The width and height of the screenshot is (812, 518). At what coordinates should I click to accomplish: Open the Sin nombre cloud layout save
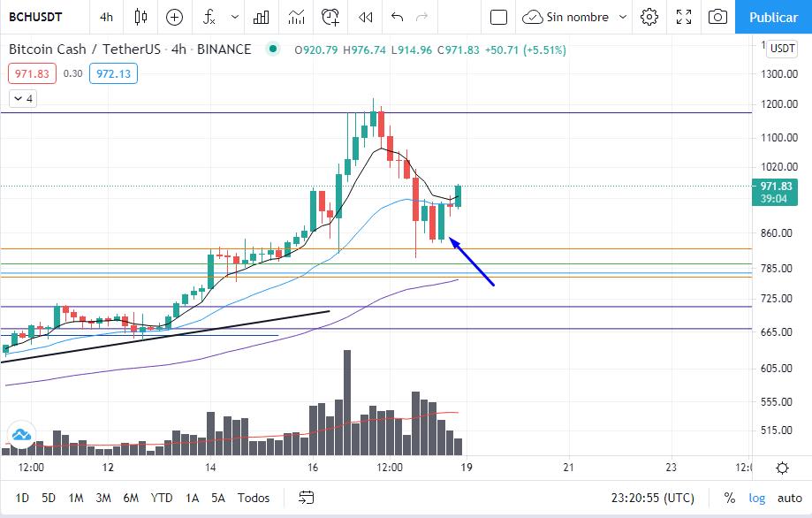click(x=565, y=17)
